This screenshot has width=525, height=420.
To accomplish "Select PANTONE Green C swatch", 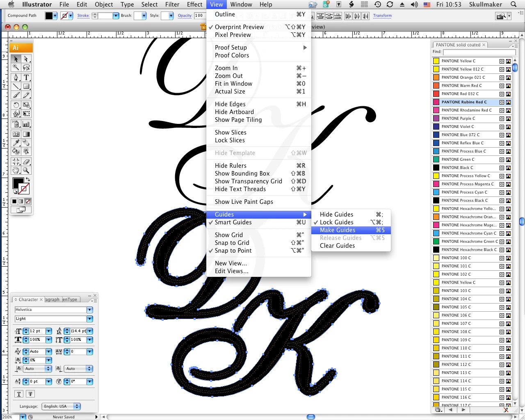I will click(472, 160).
